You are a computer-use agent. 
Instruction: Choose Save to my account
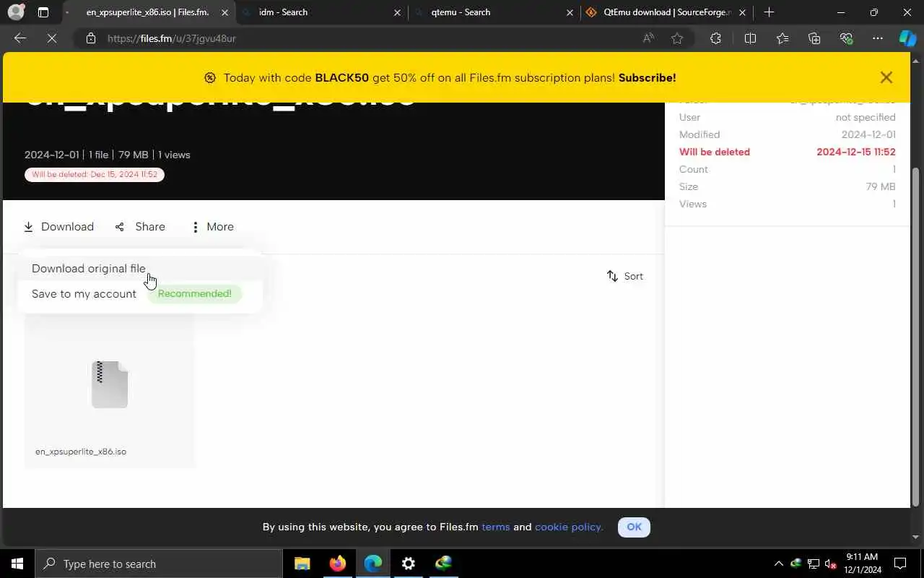pyautogui.click(x=84, y=293)
